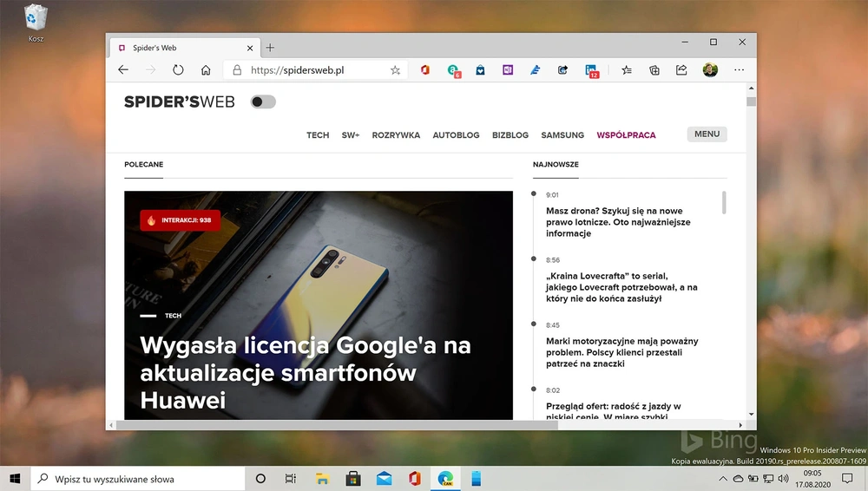Click the MENU button
This screenshot has height=491, width=868.
707,134
